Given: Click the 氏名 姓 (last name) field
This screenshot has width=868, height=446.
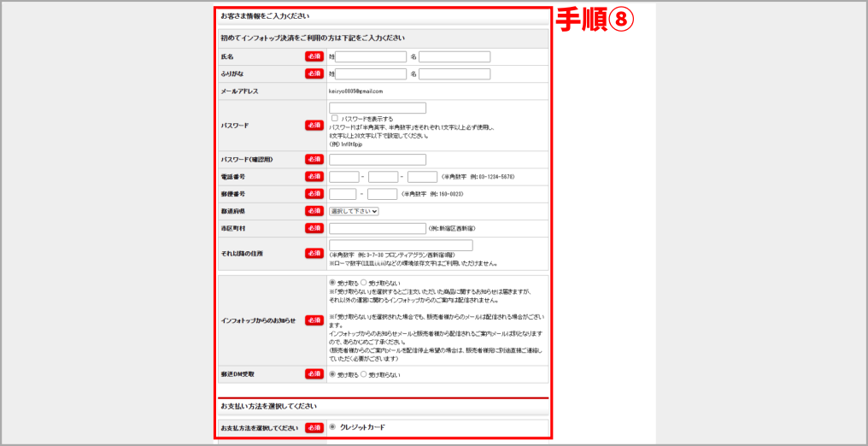Looking at the screenshot, I should pos(370,57).
